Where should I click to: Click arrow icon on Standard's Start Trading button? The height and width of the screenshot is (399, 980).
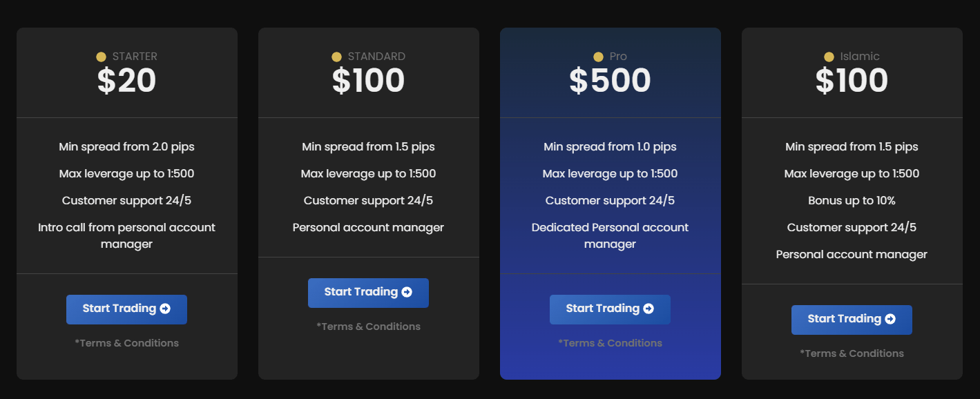(407, 292)
